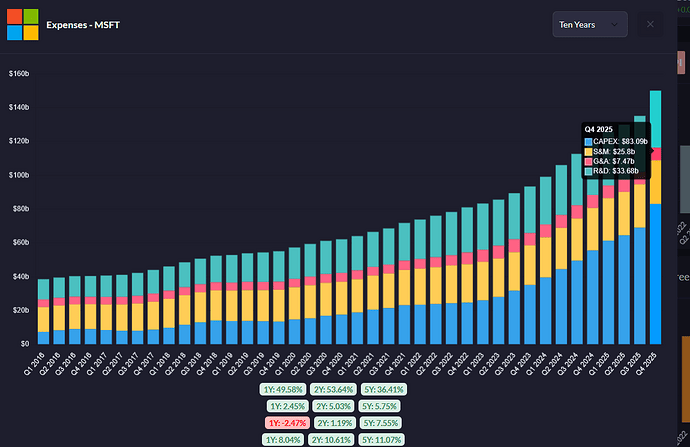Click the $100b y-axis label
Screen dimensions: 690x447
19,175
